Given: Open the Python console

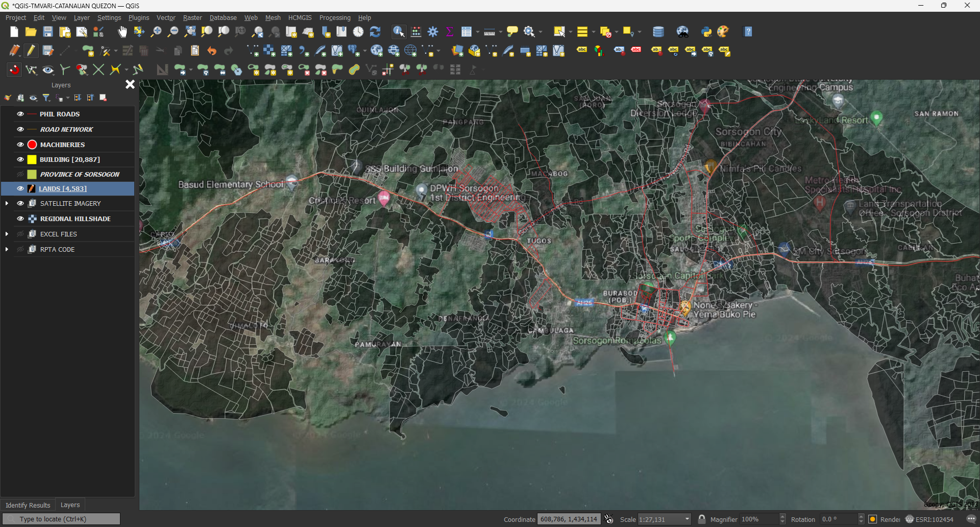Looking at the screenshot, I should pyautogui.click(x=707, y=32).
